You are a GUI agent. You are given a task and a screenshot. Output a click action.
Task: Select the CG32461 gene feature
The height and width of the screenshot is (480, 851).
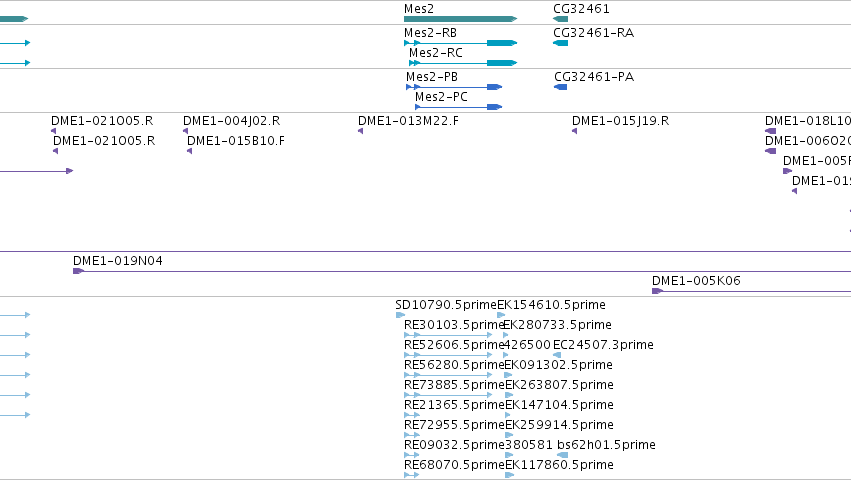click(561, 19)
